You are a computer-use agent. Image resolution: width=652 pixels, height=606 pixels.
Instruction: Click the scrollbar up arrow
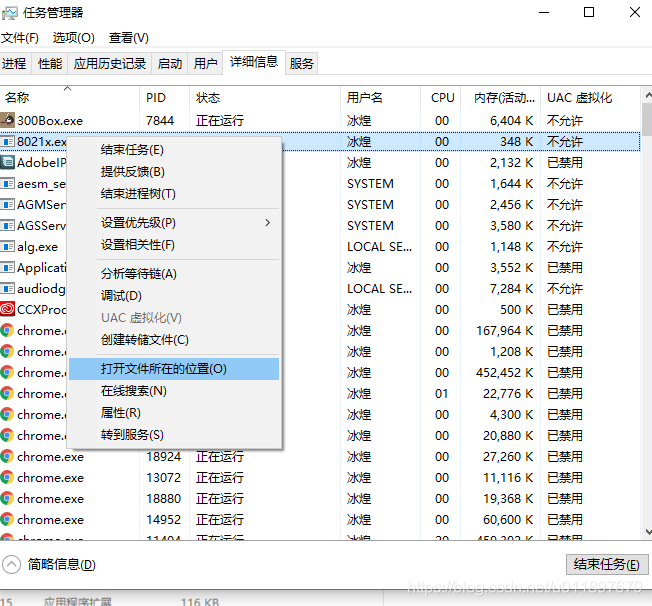tap(648, 95)
